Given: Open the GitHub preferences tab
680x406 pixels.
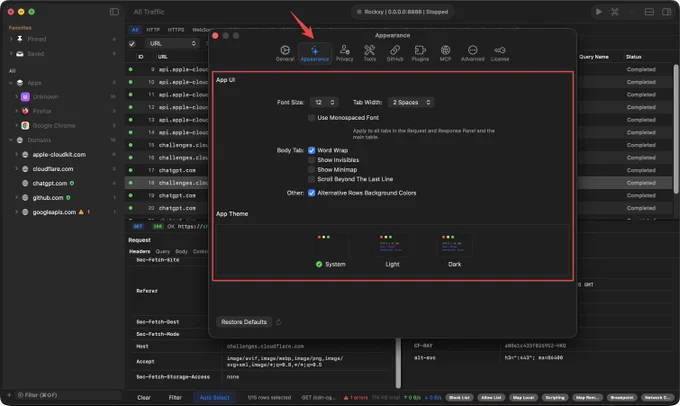Looking at the screenshot, I should 395,53.
